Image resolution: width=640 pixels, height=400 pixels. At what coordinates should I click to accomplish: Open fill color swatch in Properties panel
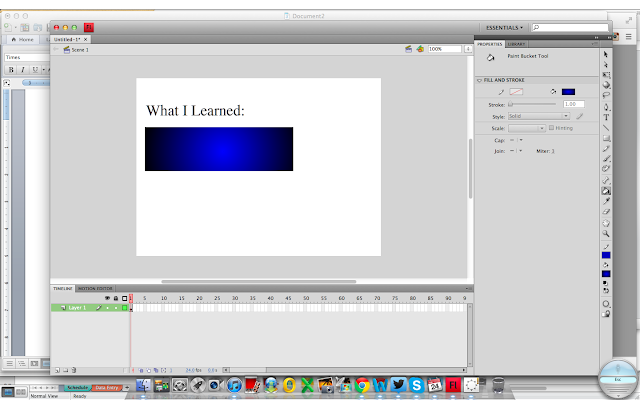(568, 92)
